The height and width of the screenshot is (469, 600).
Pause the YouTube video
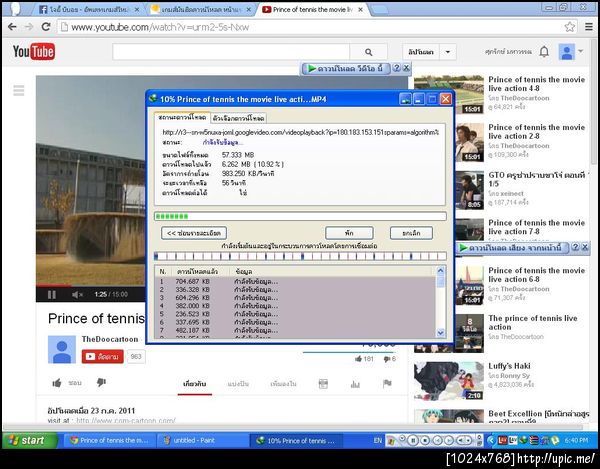tap(52, 295)
